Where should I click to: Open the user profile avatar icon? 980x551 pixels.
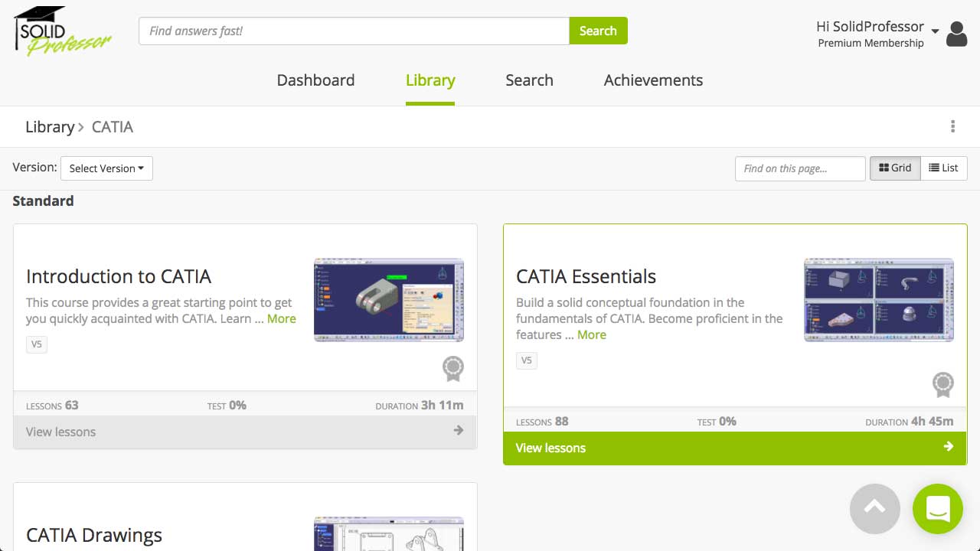point(956,34)
